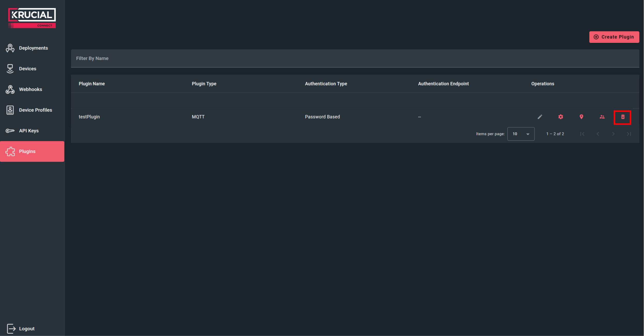Delete testPlugin using the trash icon

[x=623, y=117]
